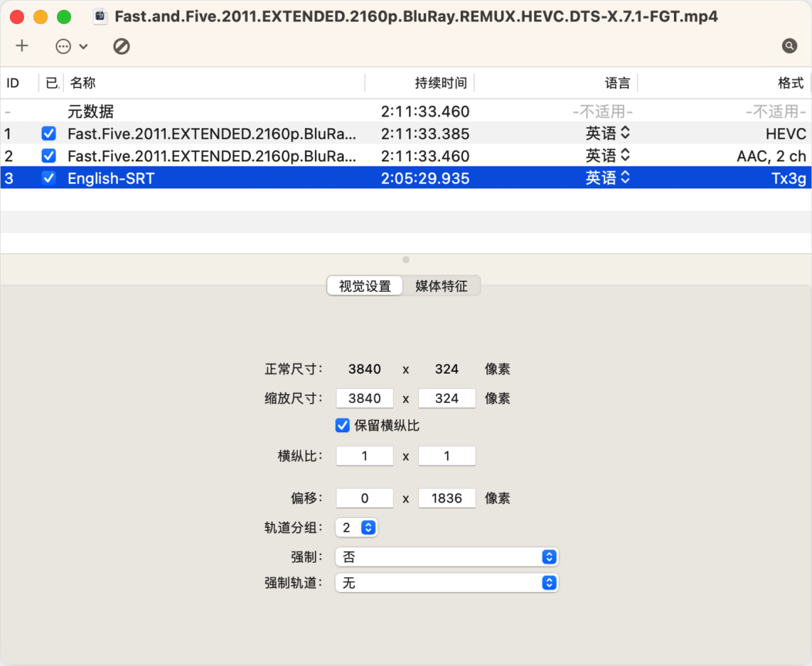Select the HEVC video track row name
This screenshot has height=666, width=812.
pyautogui.click(x=212, y=134)
